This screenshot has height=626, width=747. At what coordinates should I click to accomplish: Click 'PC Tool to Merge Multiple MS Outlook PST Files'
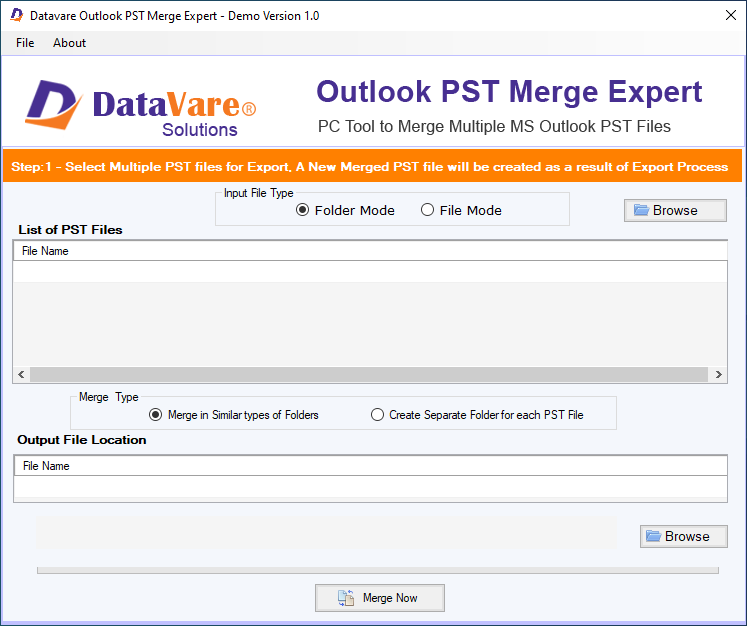click(494, 127)
